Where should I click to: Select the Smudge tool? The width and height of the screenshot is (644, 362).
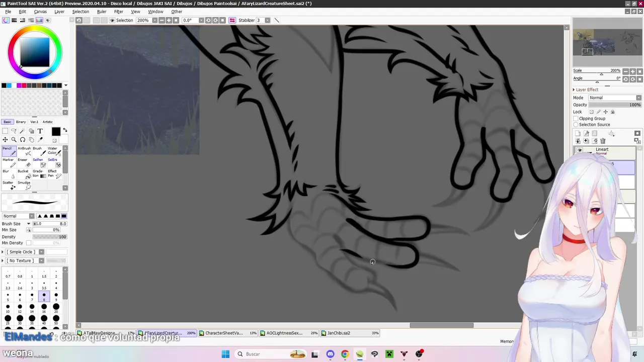pyautogui.click(x=24, y=185)
